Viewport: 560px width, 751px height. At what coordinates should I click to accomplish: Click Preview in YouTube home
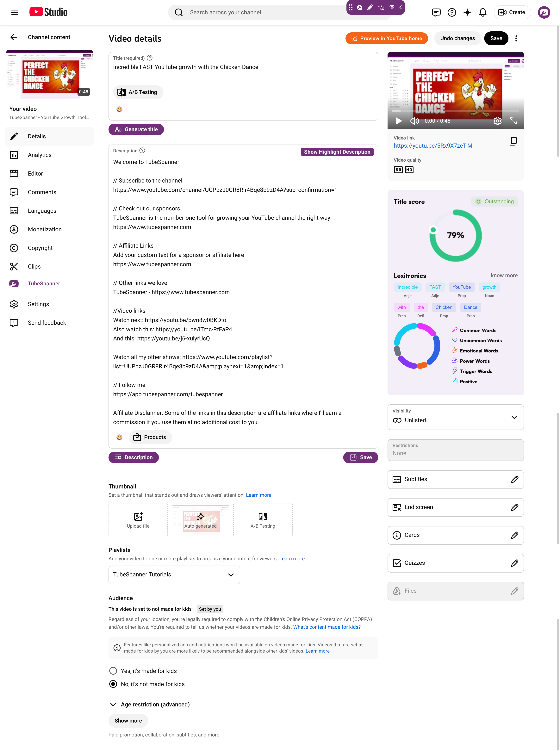(386, 38)
